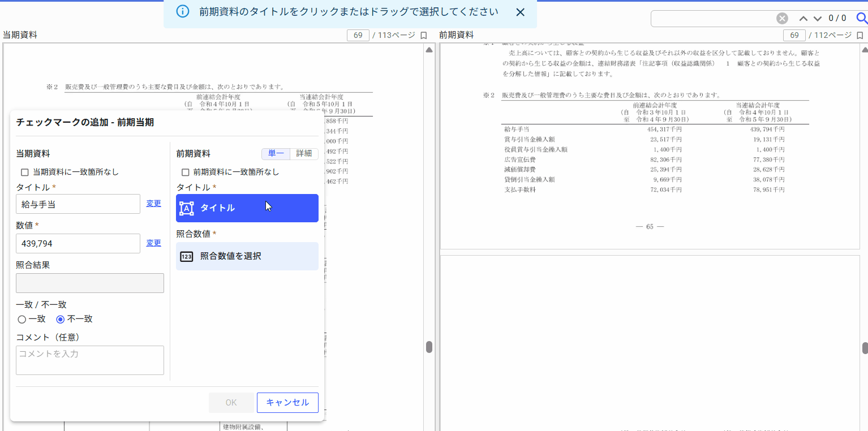
Task: Click the search input field
Action: 713,19
